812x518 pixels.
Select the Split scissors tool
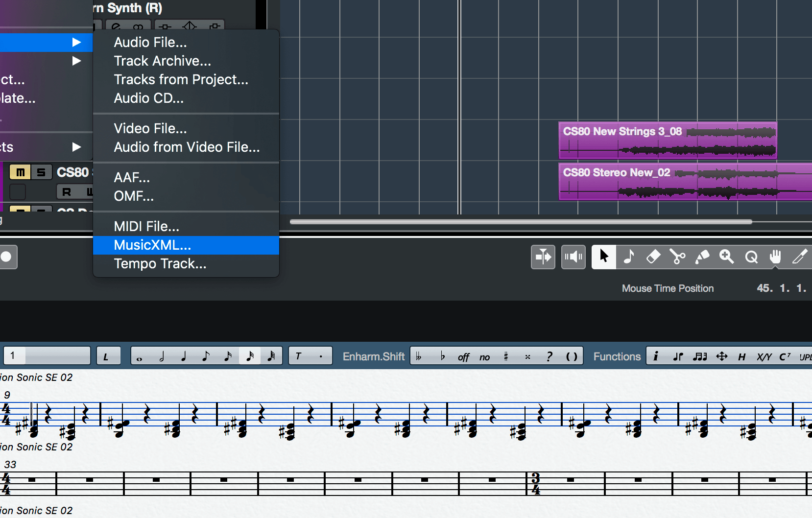point(677,257)
